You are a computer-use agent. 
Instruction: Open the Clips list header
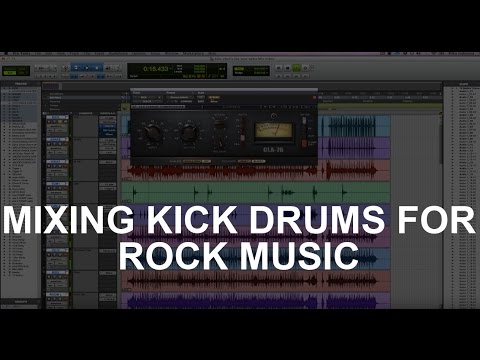tap(463, 84)
